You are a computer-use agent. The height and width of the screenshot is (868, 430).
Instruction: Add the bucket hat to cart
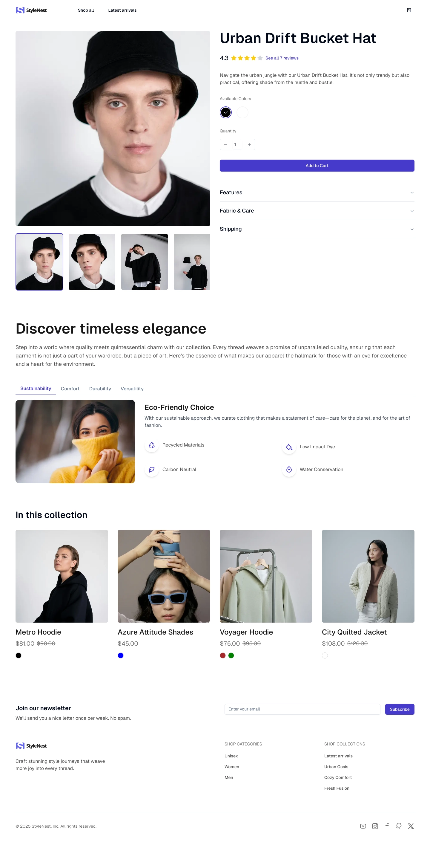point(317,166)
